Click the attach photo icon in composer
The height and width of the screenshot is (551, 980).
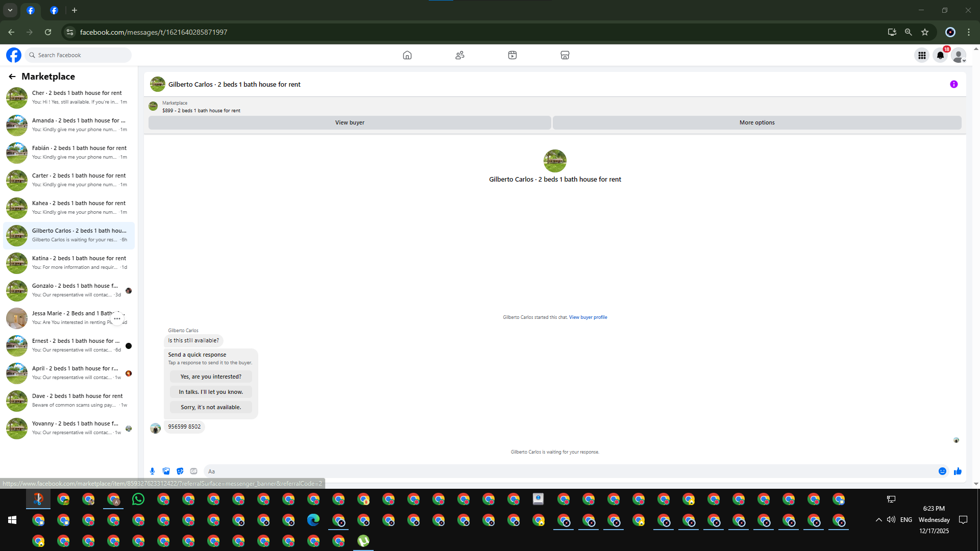166,471
